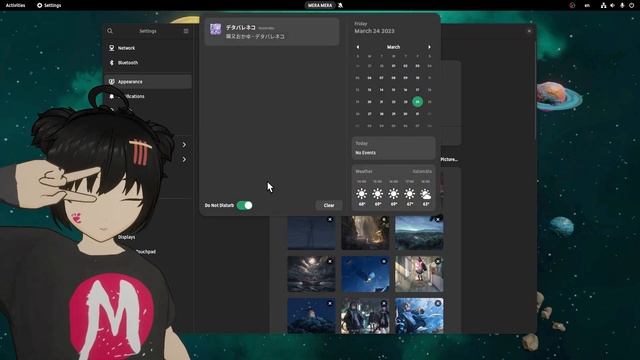The width and height of the screenshot is (640, 360).
Task: Expand the first sidebar chevron arrow
Action: (x=184, y=144)
